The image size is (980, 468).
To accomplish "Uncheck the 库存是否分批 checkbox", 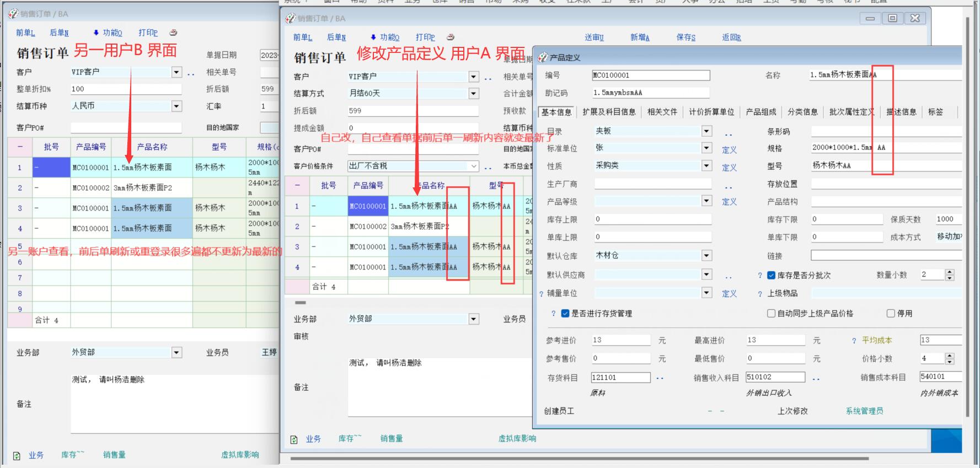I will click(x=772, y=275).
